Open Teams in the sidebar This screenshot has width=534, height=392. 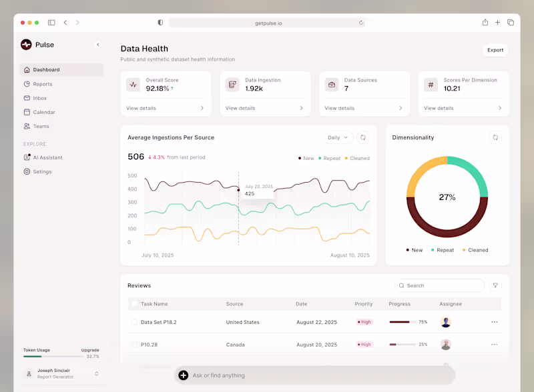pos(61,126)
